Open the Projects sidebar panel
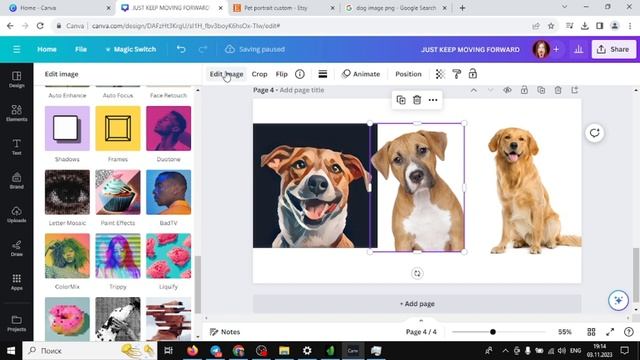Screen dimensions: 640x360 [x=17, y=323]
